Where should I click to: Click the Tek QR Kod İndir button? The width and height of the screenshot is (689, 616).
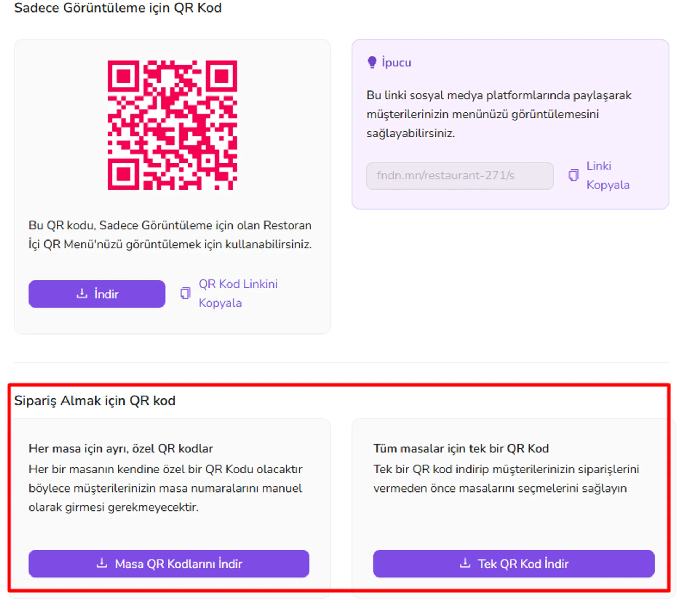[x=514, y=564]
